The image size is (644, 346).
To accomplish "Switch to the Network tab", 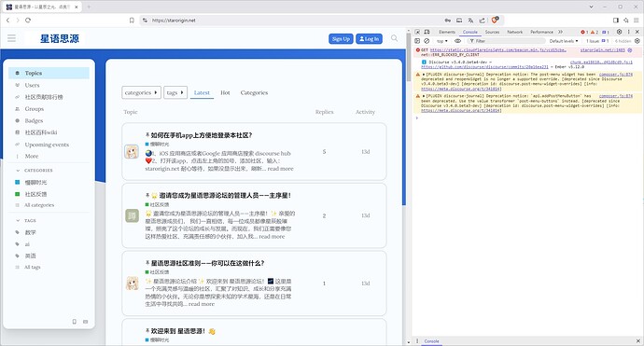I will coord(514,32).
